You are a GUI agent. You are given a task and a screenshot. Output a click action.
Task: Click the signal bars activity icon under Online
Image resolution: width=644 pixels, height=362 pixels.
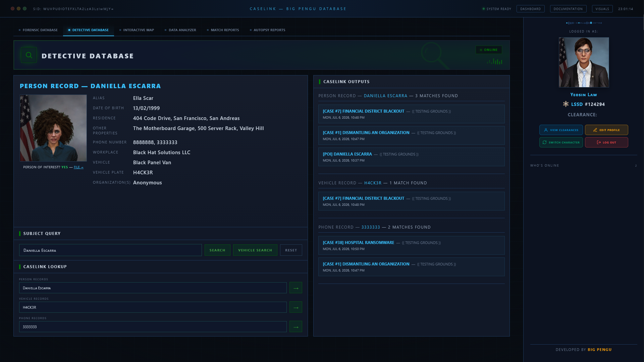click(495, 61)
